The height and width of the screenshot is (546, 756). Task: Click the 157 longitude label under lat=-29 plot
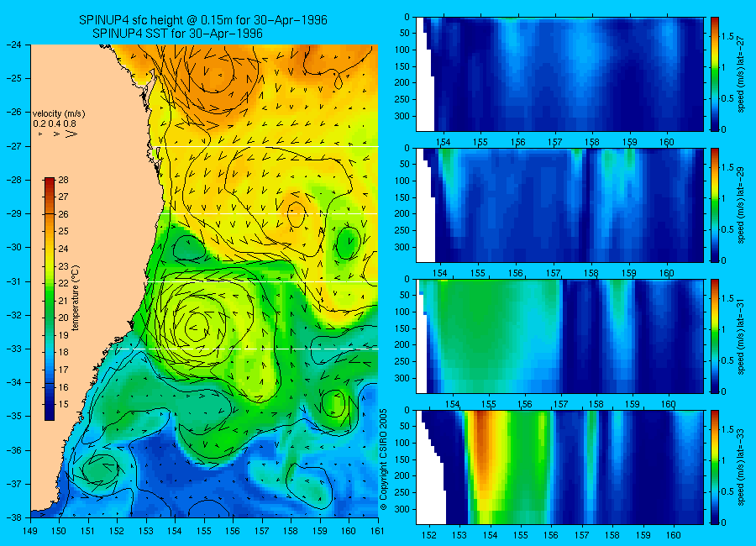[x=553, y=273]
